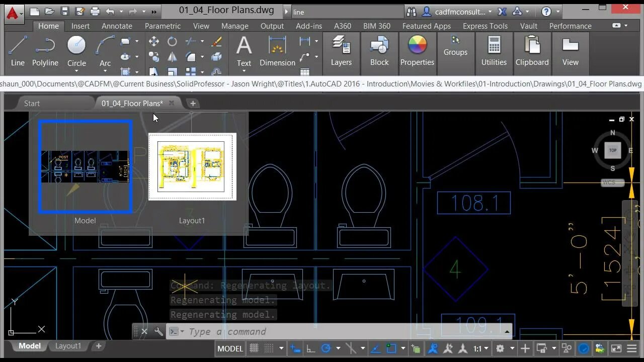Insert a Table from annotation panel
644x362 pixels.
tap(305, 72)
